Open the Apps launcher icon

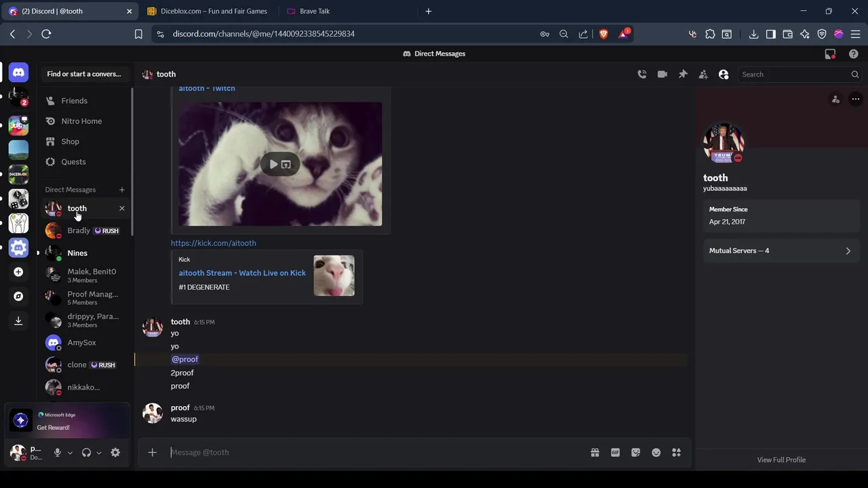point(676,453)
